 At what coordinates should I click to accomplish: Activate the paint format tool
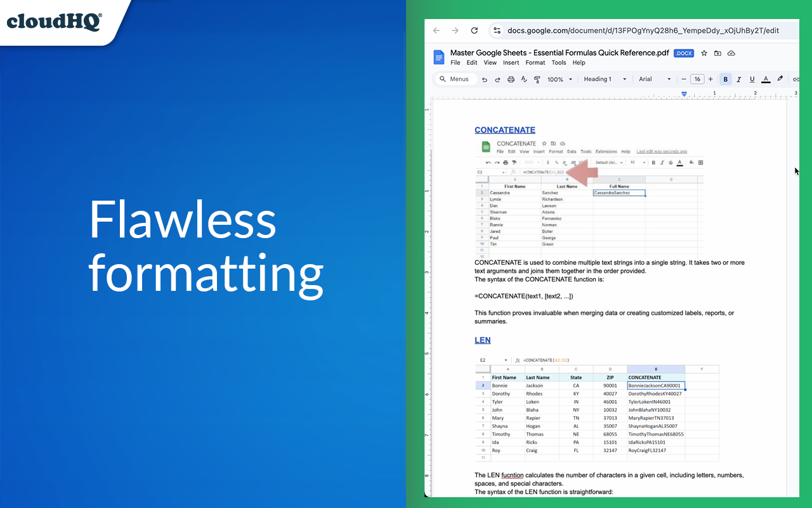tap(537, 79)
